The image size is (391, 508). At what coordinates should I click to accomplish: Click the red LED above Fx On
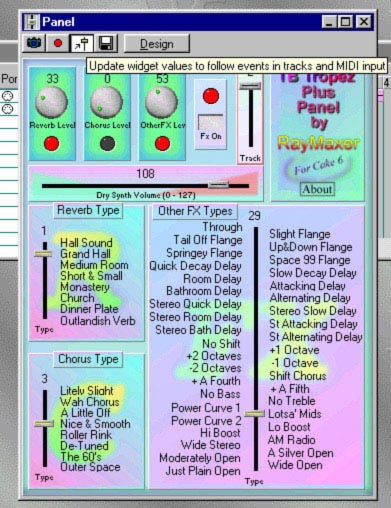point(211,96)
